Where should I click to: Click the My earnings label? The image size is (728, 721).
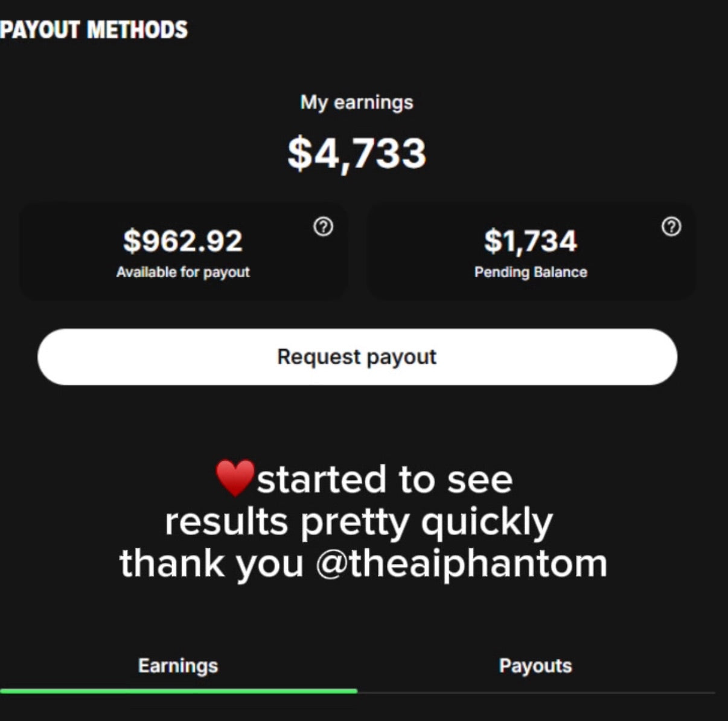coord(357,102)
